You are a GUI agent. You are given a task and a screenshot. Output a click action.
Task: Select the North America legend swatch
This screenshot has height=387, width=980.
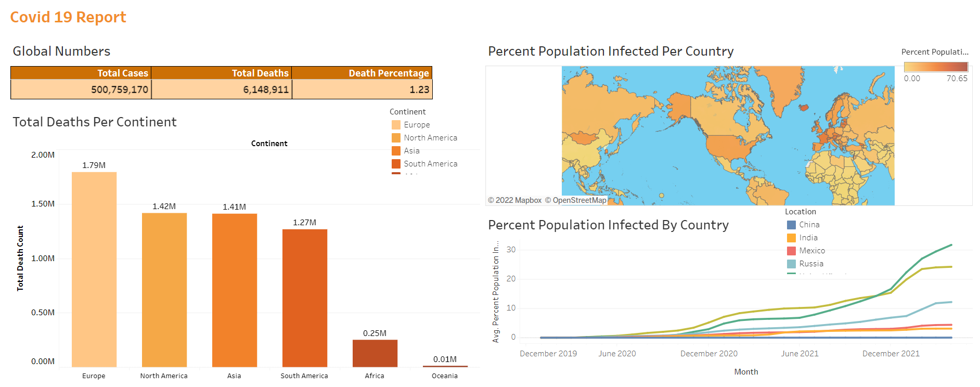396,138
